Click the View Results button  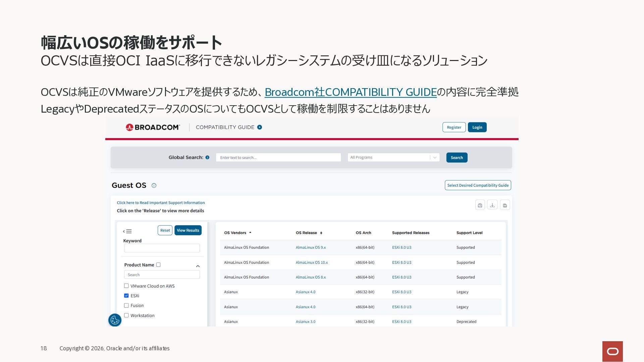188,230
